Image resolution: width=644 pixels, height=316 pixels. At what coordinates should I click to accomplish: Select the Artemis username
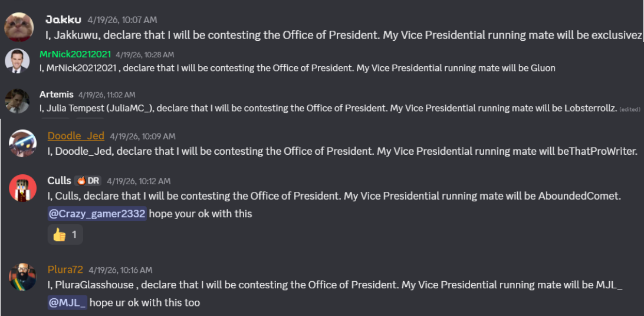56,95
